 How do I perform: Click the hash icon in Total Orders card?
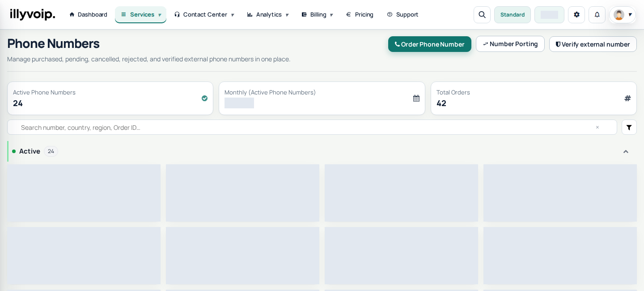(628, 98)
